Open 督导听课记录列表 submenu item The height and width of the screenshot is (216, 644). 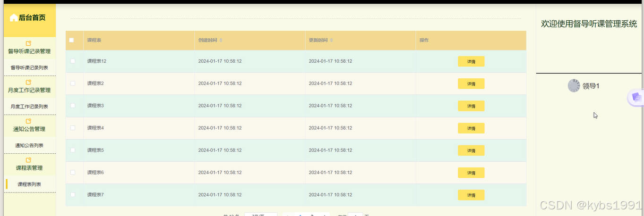pos(29,67)
